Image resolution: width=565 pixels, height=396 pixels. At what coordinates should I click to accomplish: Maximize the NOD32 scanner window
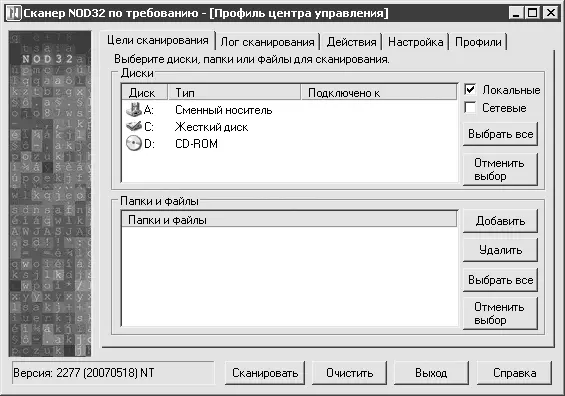click(532, 13)
